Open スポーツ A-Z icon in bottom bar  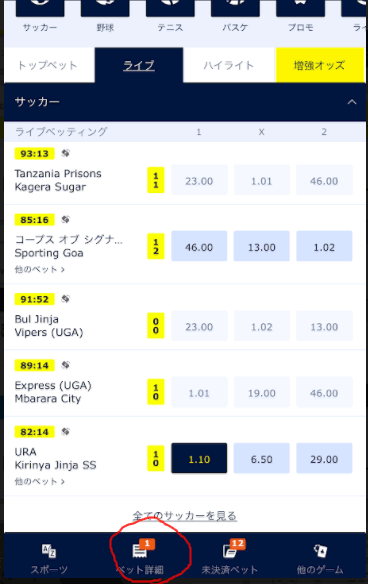click(x=49, y=550)
